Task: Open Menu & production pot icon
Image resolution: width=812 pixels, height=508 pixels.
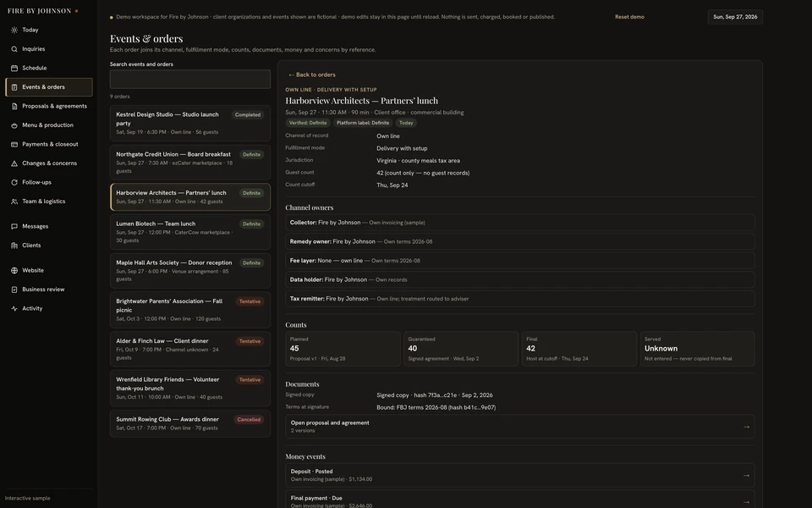Action: [x=14, y=125]
